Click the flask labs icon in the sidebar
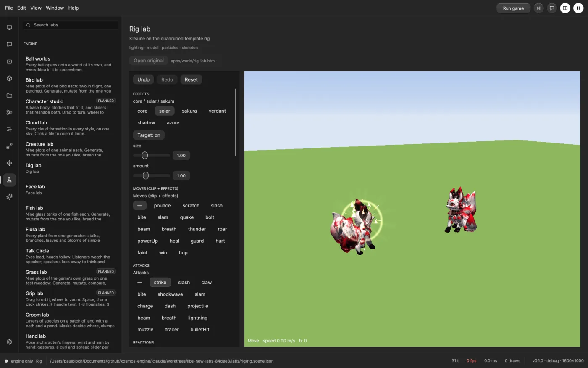This screenshot has height=368, width=588. click(9, 180)
